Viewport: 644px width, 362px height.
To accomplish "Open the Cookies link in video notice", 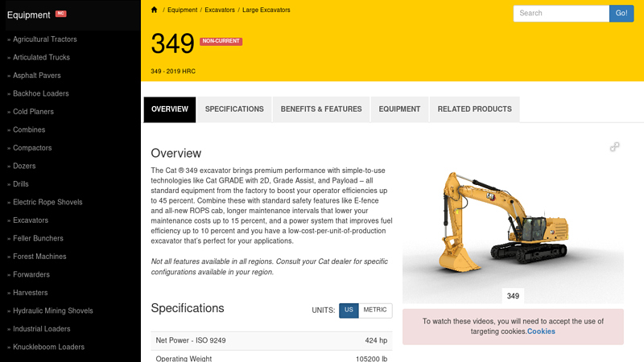I will [x=541, y=331].
